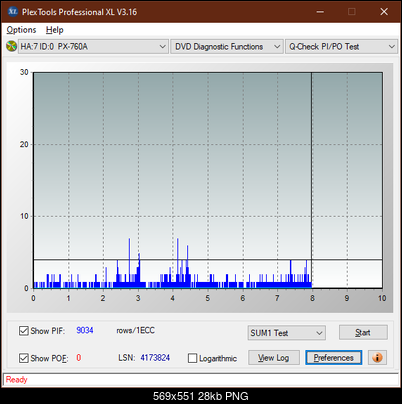Viewport: 402px width, 404px height.
Task: Click the POF value 0
Action: tap(79, 358)
